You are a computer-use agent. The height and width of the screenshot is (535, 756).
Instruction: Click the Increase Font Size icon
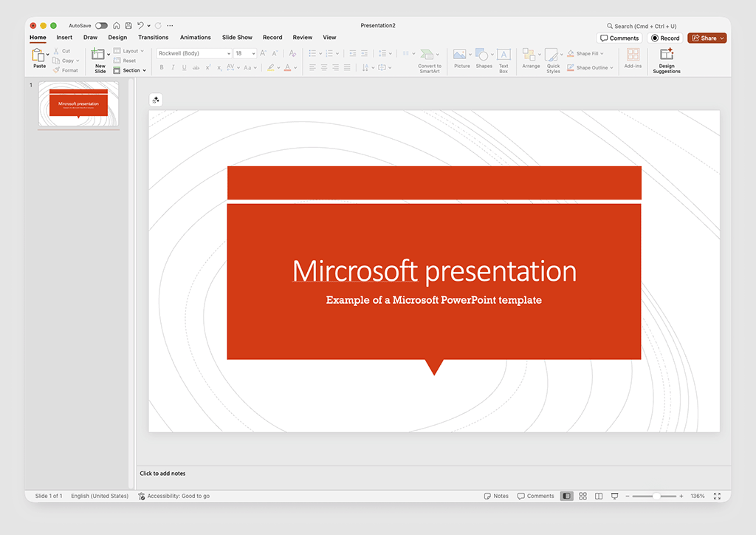click(x=264, y=53)
